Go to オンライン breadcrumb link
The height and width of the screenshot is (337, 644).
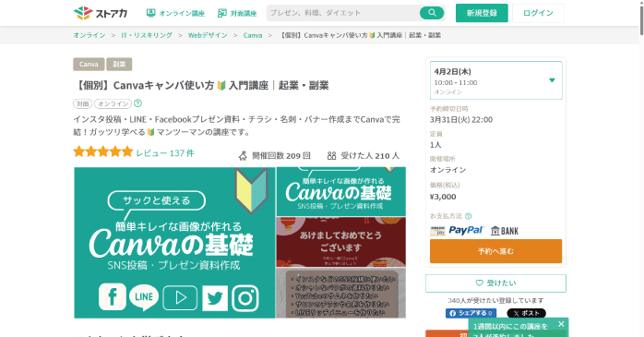coord(89,35)
